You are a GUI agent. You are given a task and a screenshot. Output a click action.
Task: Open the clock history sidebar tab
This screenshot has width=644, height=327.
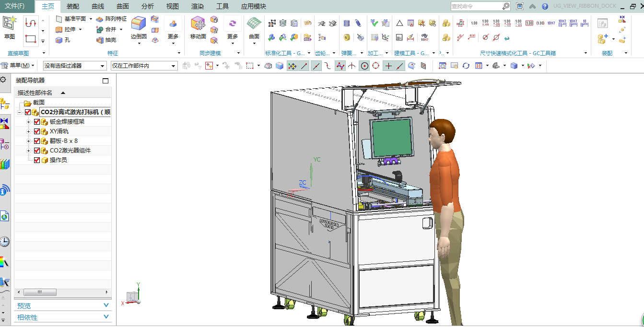(x=4, y=241)
